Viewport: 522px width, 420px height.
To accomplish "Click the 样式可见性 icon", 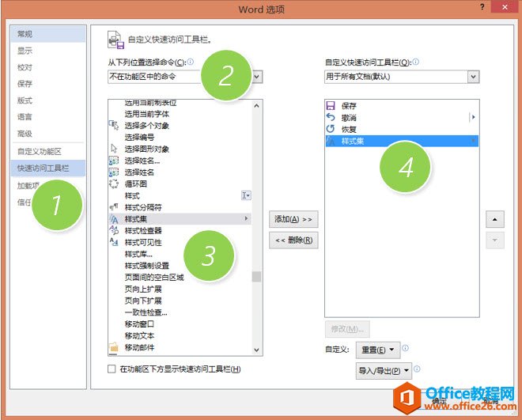I will coord(114,242).
